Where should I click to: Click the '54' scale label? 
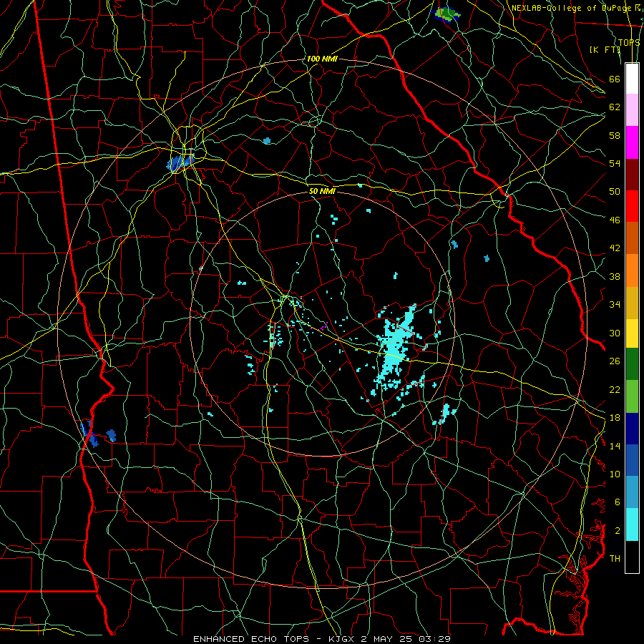coord(615,163)
